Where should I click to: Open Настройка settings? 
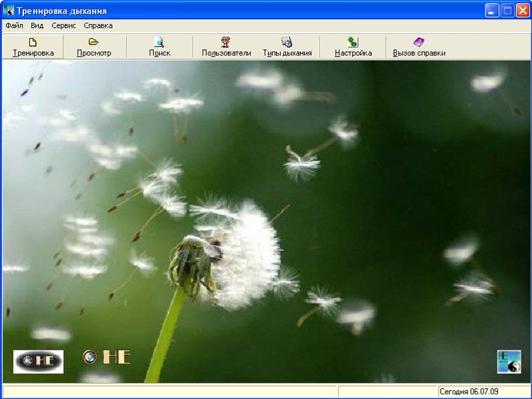(353, 47)
